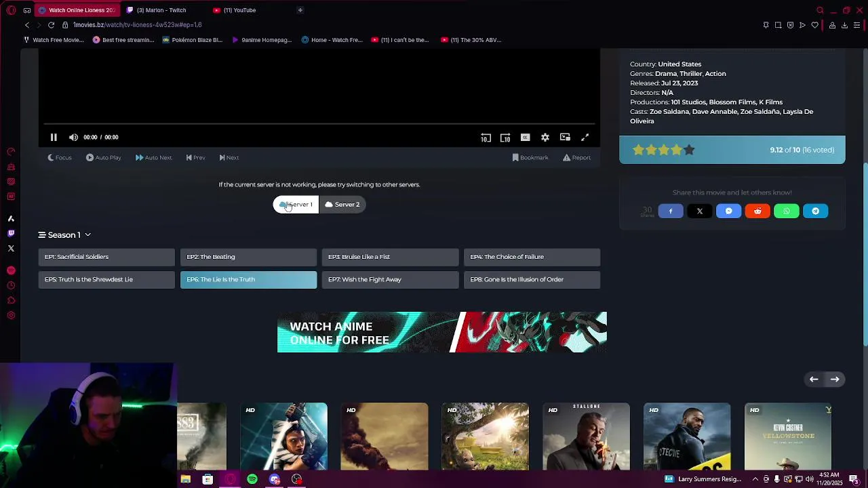Rate the show with the fifth star

coord(689,150)
